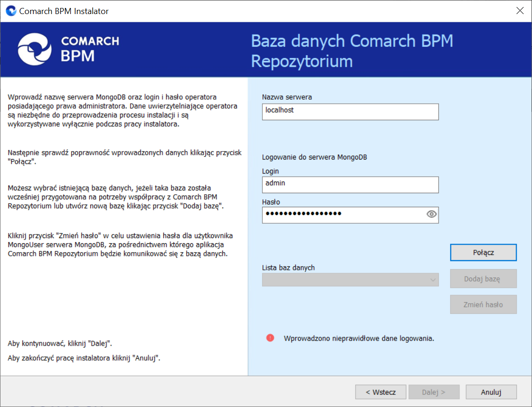Screen dimensions: 532x407
Task: Click the Dalej button
Action: pos(434,392)
